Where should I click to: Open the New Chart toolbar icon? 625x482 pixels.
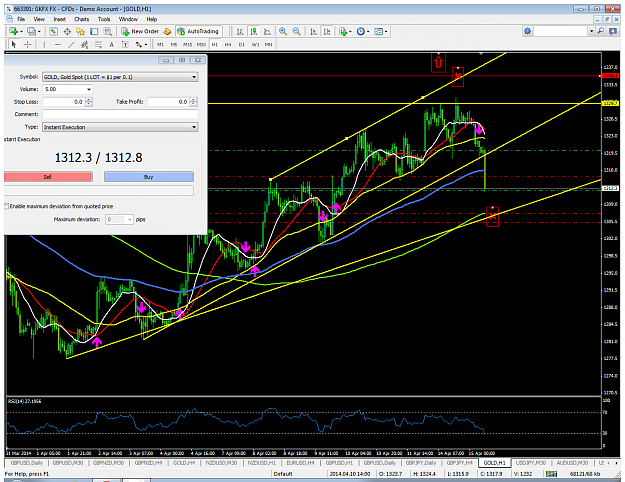pyautogui.click(x=13, y=31)
